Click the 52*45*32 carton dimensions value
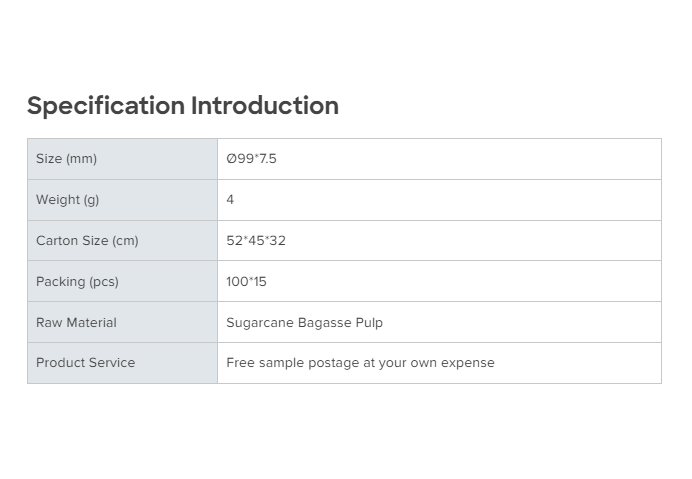692x479 pixels. (256, 241)
